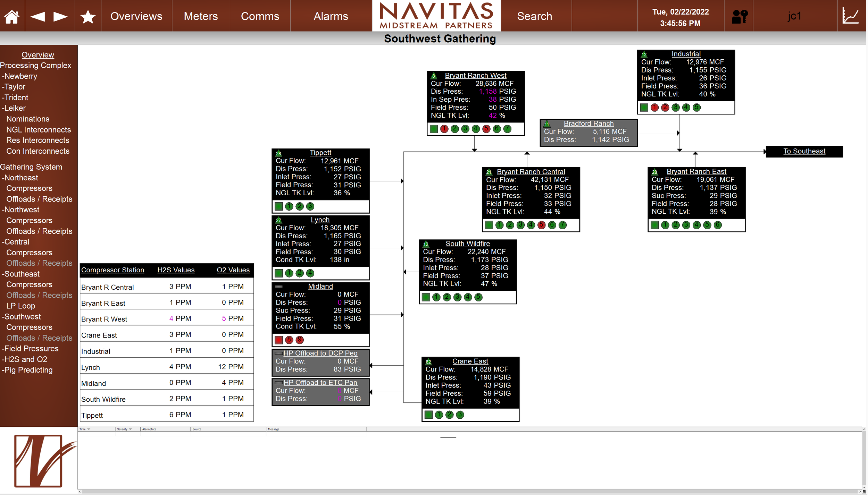The width and height of the screenshot is (868, 495).
Task: Click the back navigation arrow
Action: point(37,16)
